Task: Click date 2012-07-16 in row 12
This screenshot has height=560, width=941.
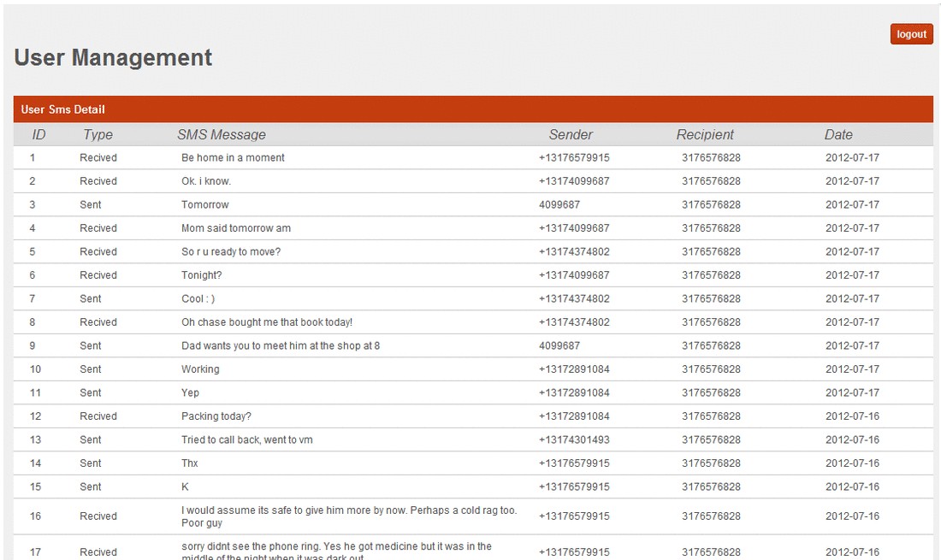Action: tap(852, 416)
